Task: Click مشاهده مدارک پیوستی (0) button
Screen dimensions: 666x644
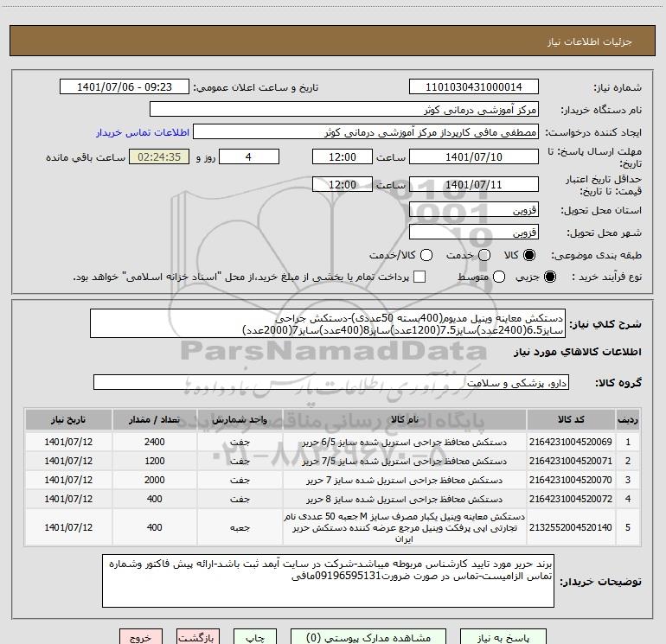Action: (x=368, y=637)
